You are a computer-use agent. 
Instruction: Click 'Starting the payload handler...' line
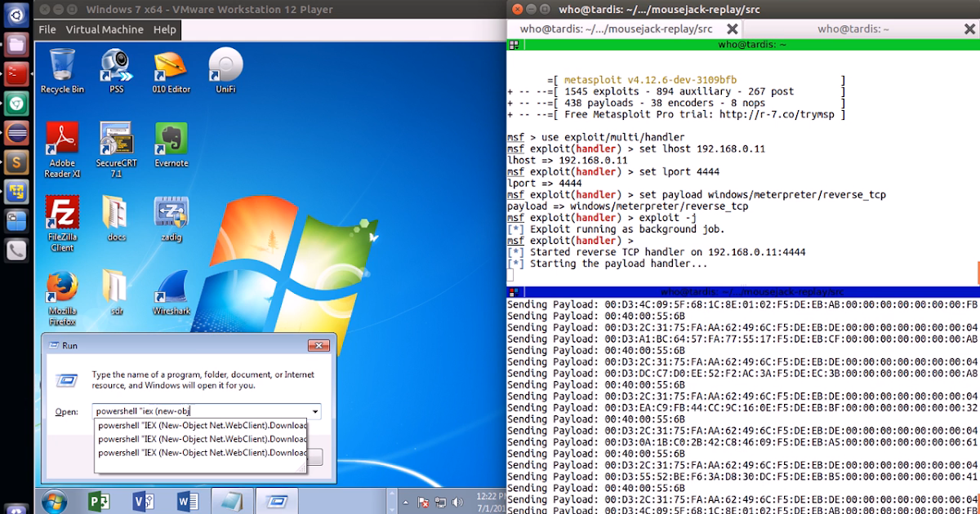618,264
